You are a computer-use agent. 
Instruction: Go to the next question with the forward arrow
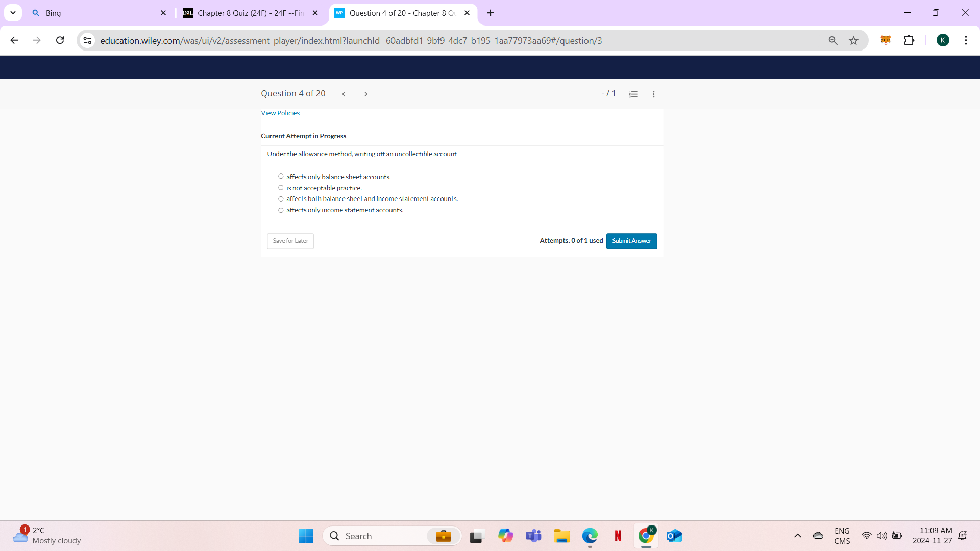(366, 94)
